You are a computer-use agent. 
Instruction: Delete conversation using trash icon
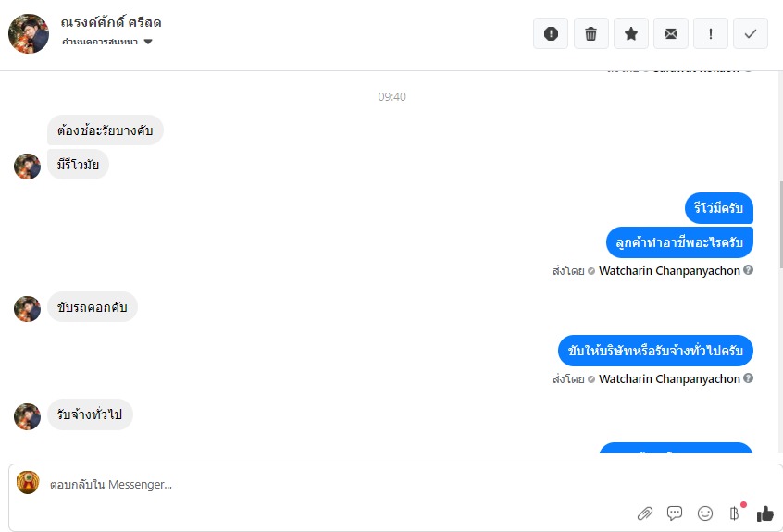[x=590, y=34]
